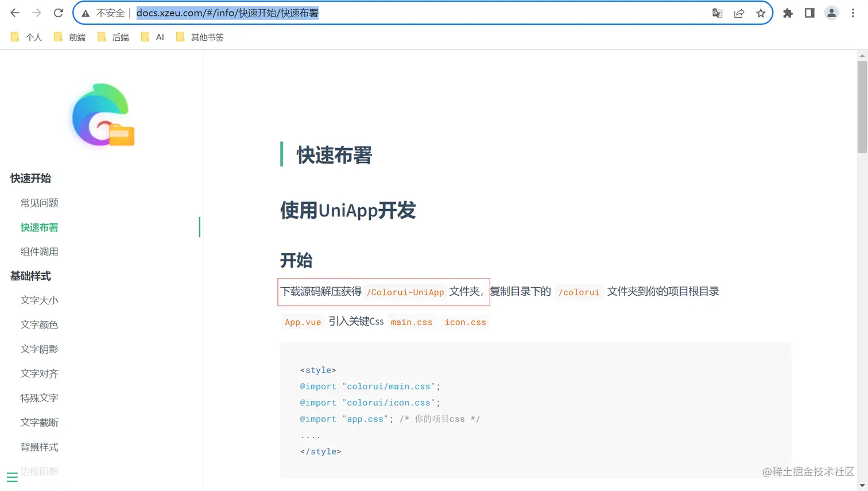Open the 后端 bookmarks folder
The image size is (868, 491).
point(113,37)
